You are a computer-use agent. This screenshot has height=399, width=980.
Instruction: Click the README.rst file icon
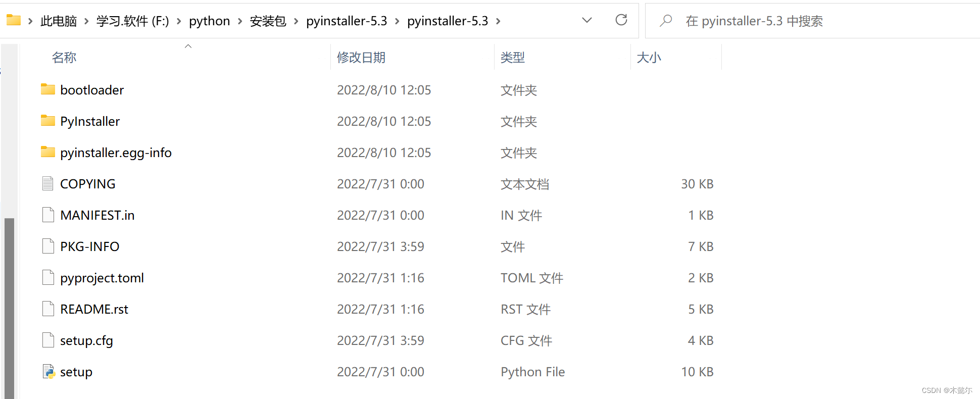click(48, 309)
